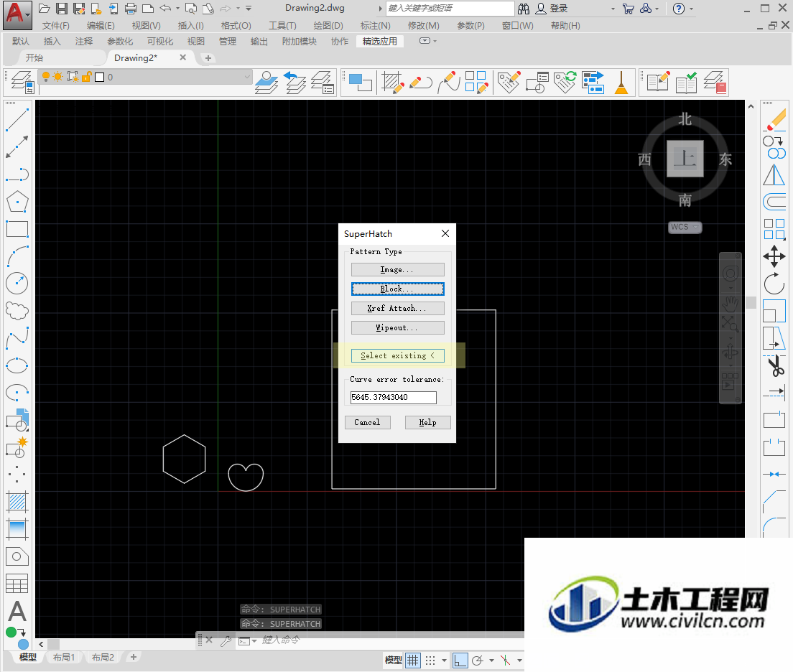The width and height of the screenshot is (793, 672).
Task: Open Layer Properties Manager
Action: [22, 82]
